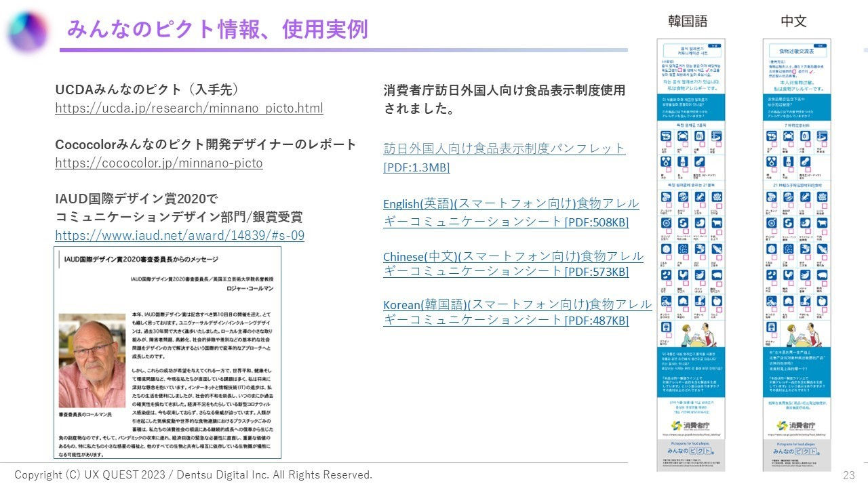Viewport: 868px width, 488px height.
Task: Select the 中文 column header
Action: click(793, 21)
